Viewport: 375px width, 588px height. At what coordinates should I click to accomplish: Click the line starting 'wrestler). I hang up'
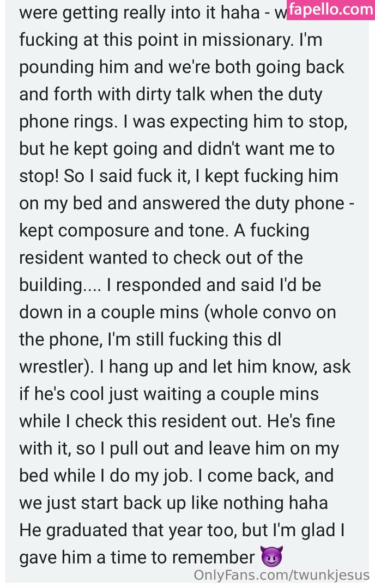tap(185, 366)
